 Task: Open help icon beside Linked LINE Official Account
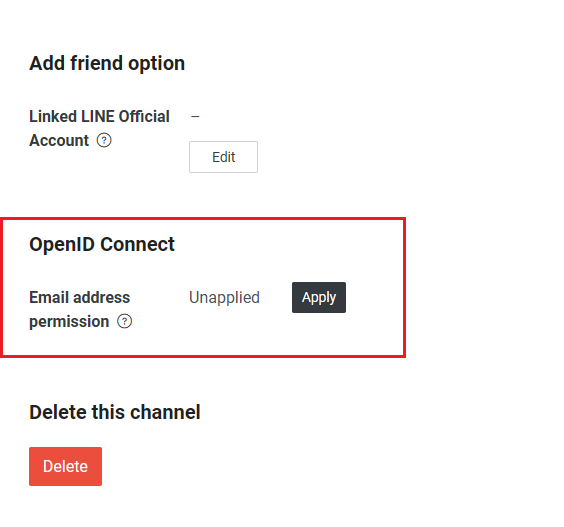click(x=104, y=140)
